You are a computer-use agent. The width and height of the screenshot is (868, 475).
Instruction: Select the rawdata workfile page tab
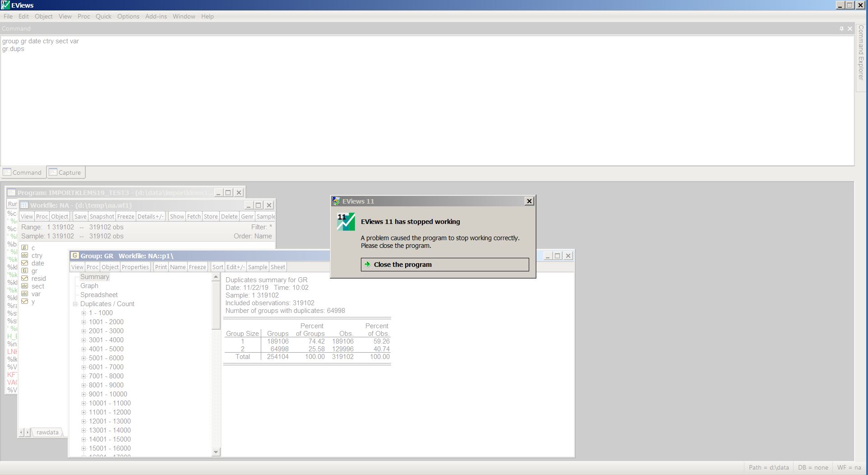click(47, 432)
